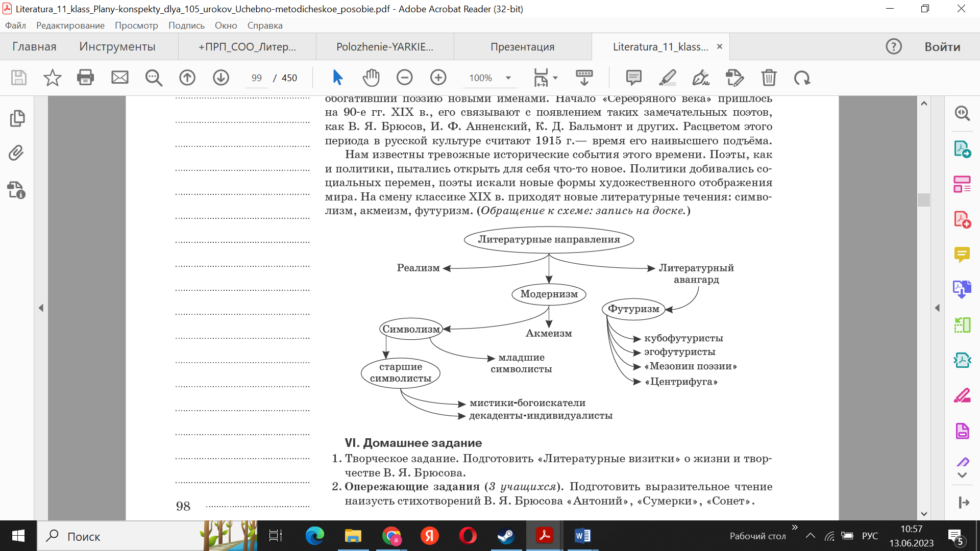Open the 100% zoom level dropdown

click(508, 78)
